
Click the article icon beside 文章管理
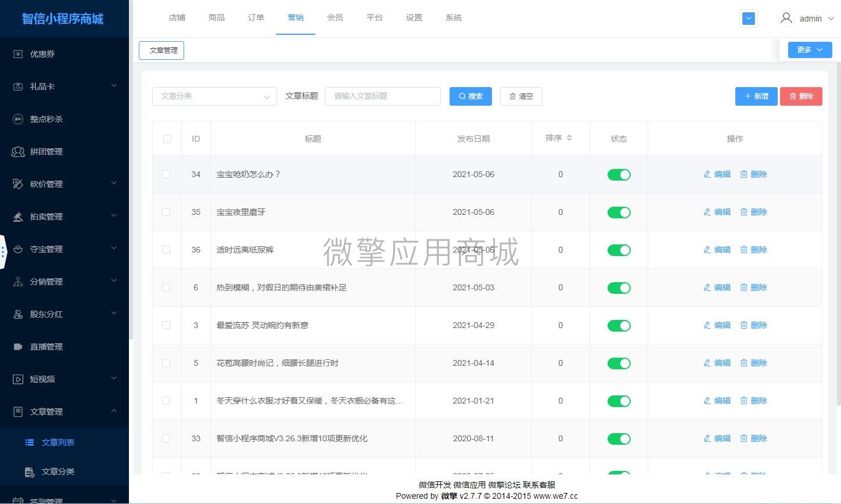point(18,412)
